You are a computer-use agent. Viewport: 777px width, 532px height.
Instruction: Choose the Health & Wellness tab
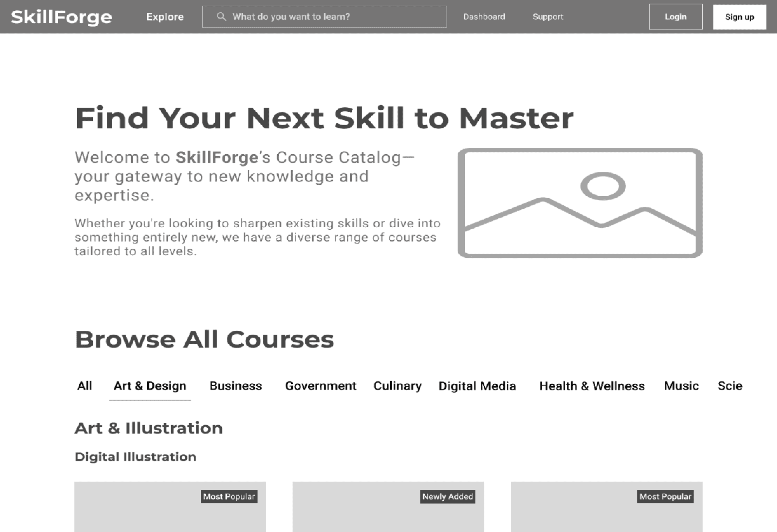pyautogui.click(x=592, y=386)
